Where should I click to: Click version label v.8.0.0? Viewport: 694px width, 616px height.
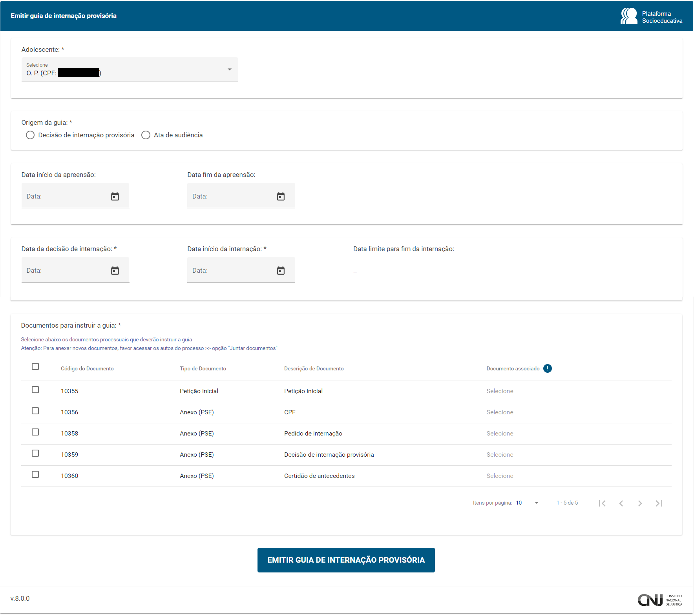(x=20, y=599)
